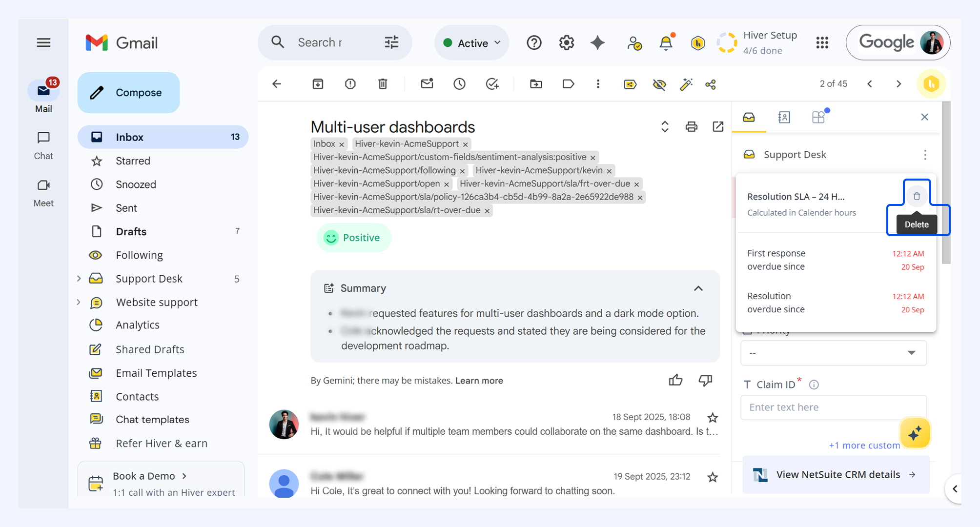Open Hiver notifications bell
The height and width of the screenshot is (527, 980).
coord(666,43)
